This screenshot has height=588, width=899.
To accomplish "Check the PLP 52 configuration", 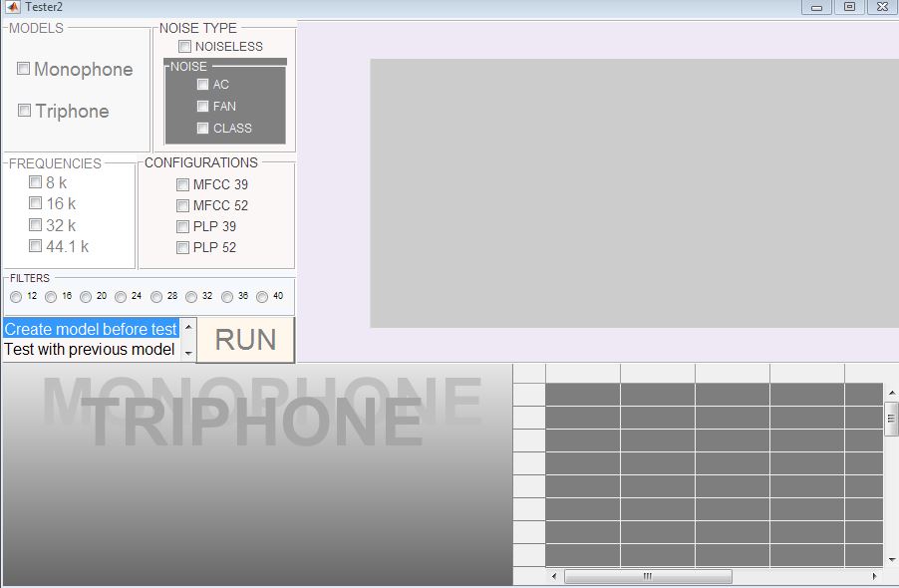I will pos(182,247).
